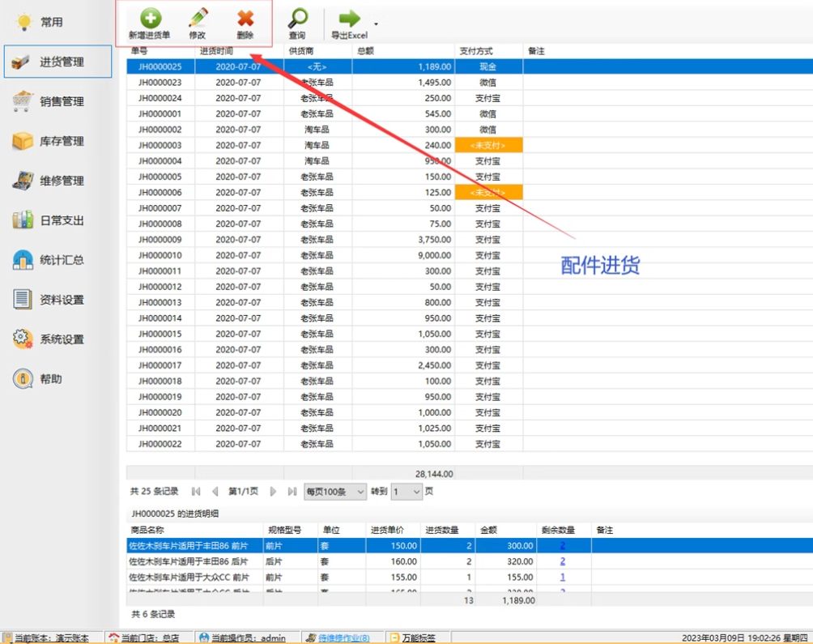Select detail row 佐佐木刹车片适用于丰田86 前片

pos(470,545)
